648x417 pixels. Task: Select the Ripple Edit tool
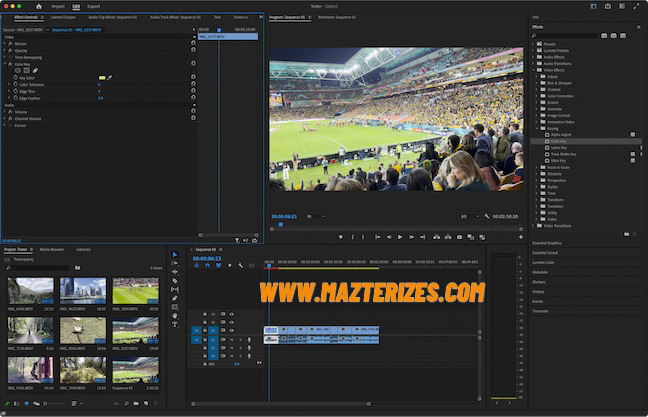coord(175,272)
